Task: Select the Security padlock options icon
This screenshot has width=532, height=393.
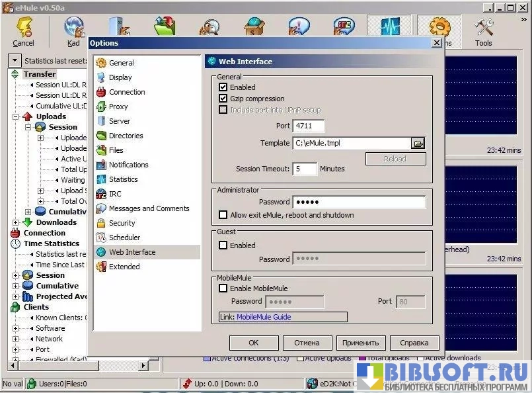Action: coord(101,223)
